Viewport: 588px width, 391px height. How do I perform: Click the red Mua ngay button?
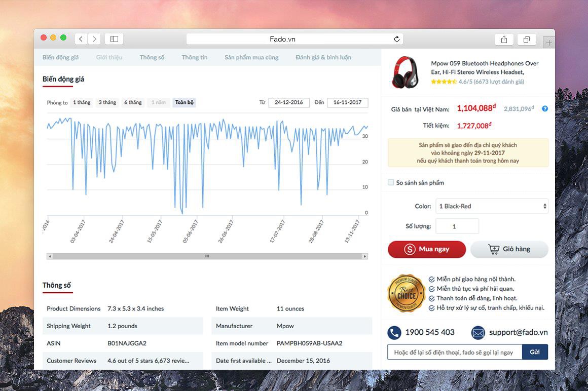(427, 249)
